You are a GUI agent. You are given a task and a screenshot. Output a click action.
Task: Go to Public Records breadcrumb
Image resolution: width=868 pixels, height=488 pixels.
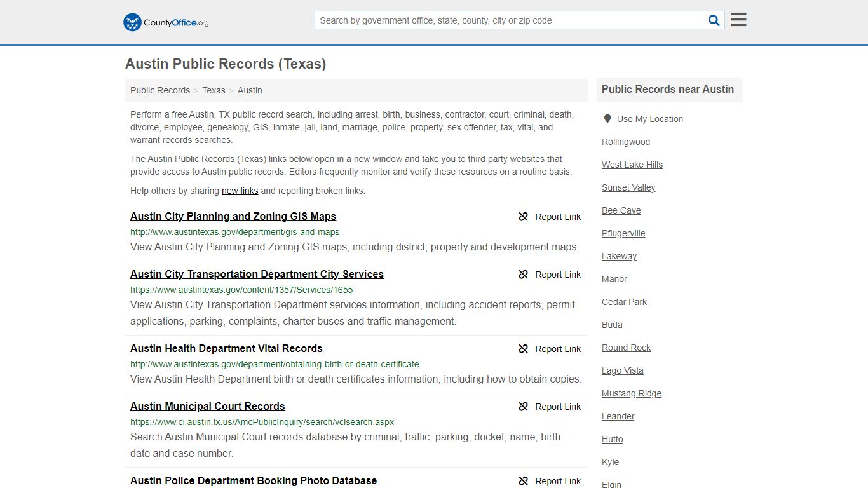click(160, 90)
